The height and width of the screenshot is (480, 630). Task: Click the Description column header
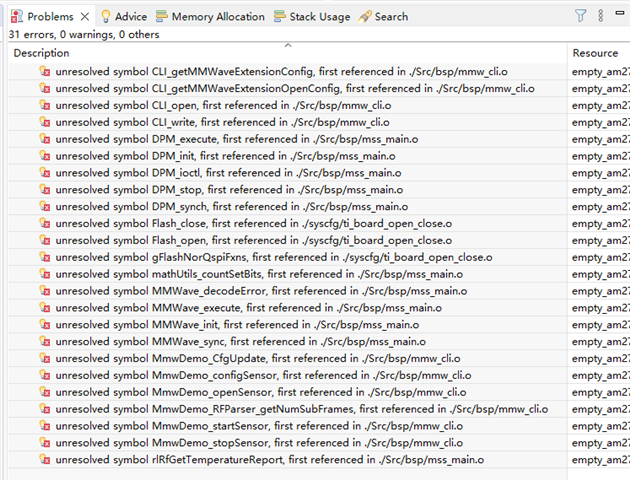[x=42, y=53]
